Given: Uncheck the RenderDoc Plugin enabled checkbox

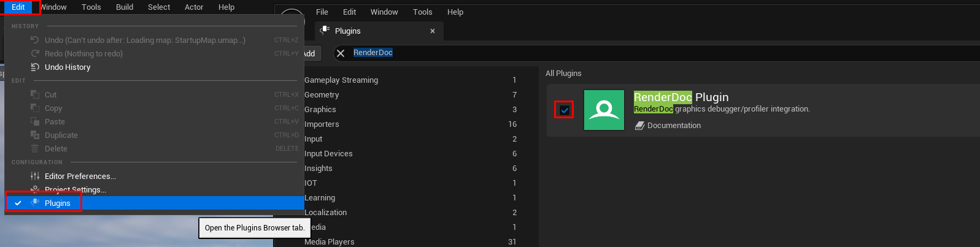Looking at the screenshot, I should click(565, 110).
